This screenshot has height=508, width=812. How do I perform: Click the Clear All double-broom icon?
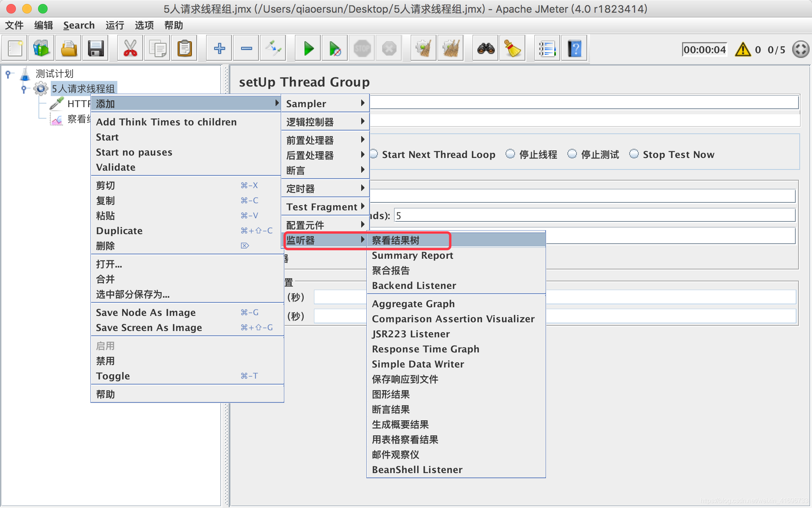(x=451, y=49)
